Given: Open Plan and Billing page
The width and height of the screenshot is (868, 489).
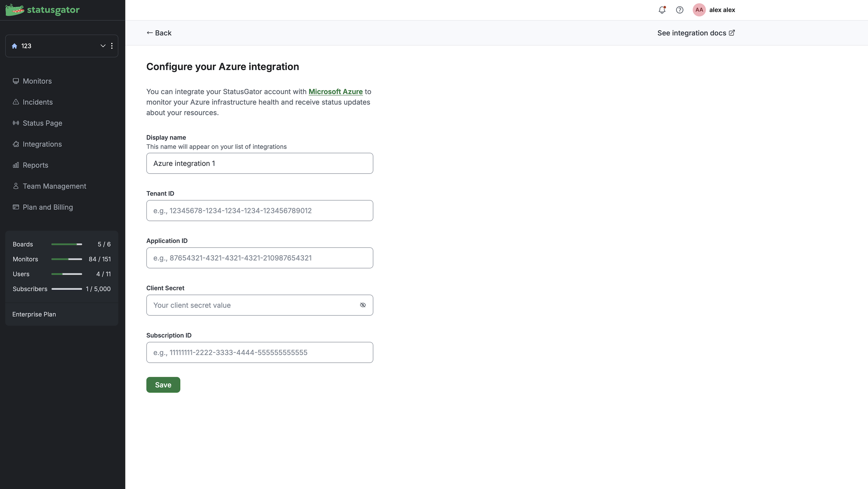Looking at the screenshot, I should [47, 207].
